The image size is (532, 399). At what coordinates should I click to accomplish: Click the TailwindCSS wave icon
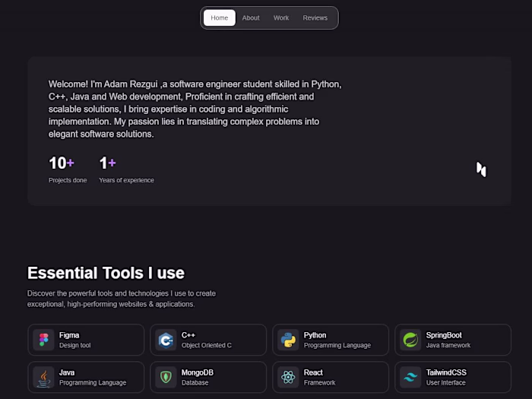click(410, 377)
